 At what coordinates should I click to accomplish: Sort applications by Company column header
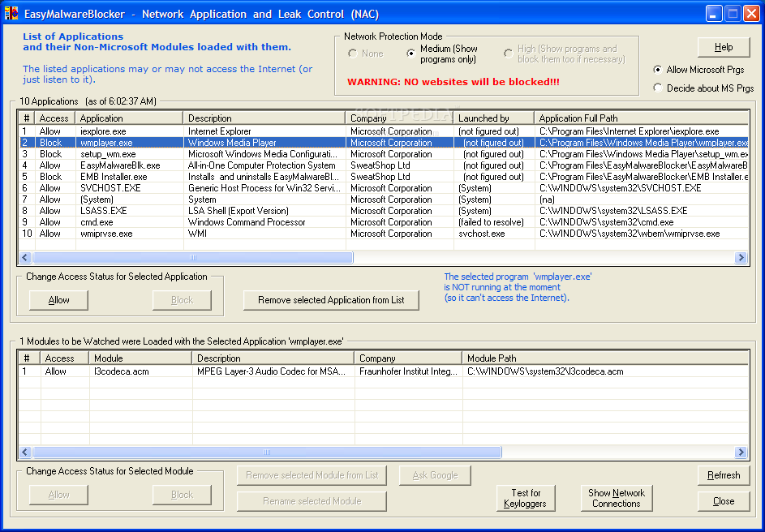[x=400, y=118]
